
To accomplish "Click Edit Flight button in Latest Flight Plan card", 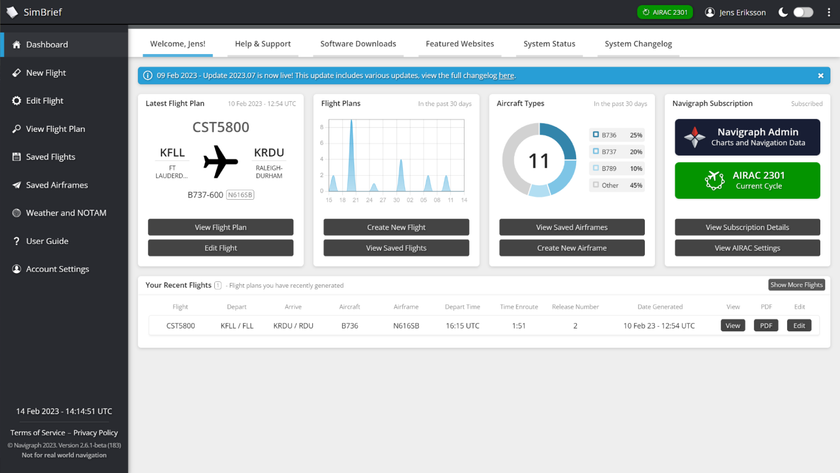I will (221, 248).
